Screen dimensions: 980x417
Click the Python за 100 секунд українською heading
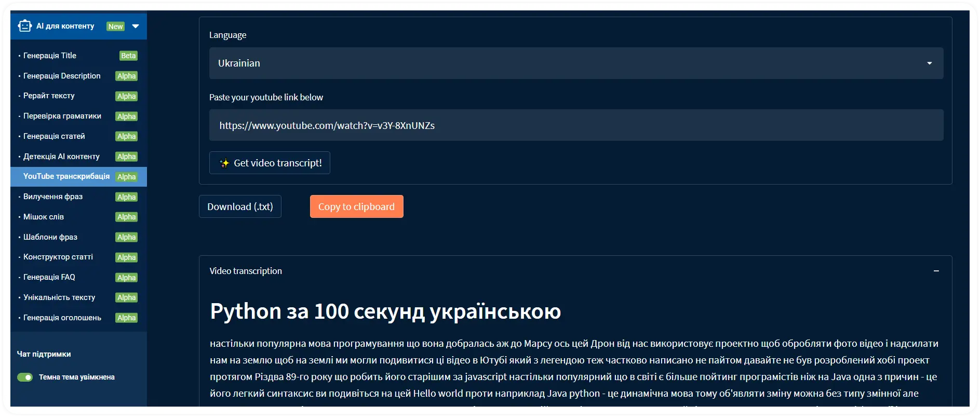[x=385, y=311]
